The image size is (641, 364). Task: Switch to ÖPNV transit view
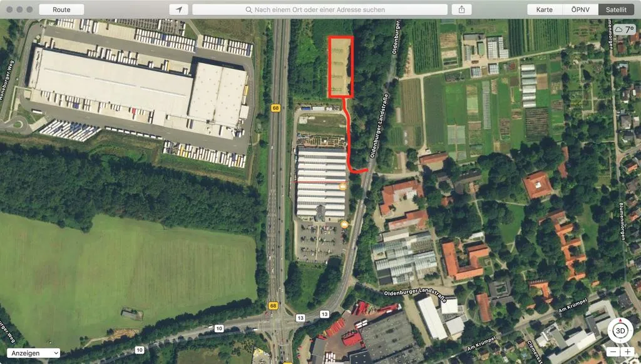(580, 9)
